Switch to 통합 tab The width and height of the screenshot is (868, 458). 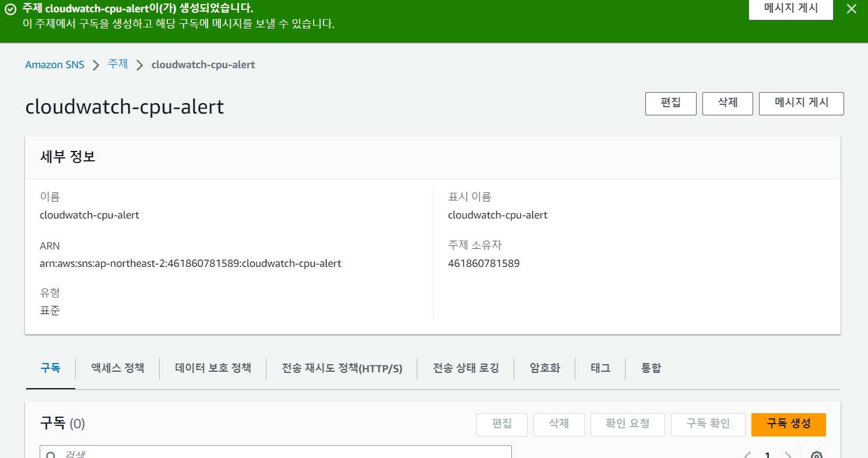point(651,368)
